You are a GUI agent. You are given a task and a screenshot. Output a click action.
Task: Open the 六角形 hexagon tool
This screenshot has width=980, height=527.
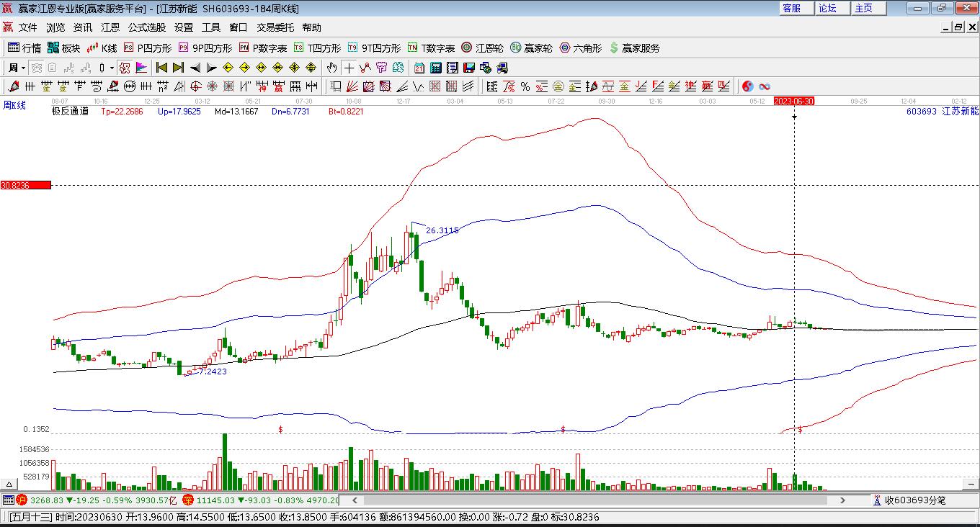click(580, 48)
